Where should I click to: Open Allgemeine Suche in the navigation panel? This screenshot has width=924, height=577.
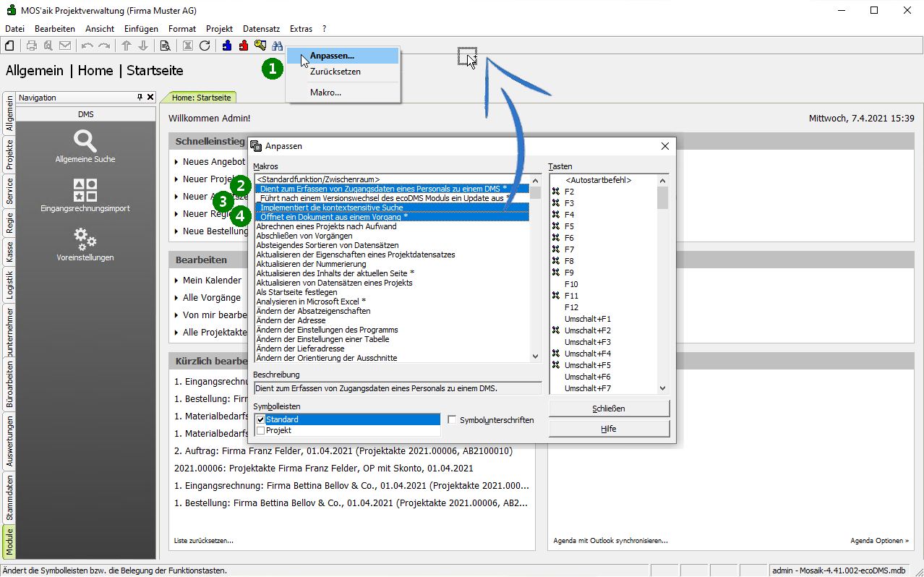[85, 145]
